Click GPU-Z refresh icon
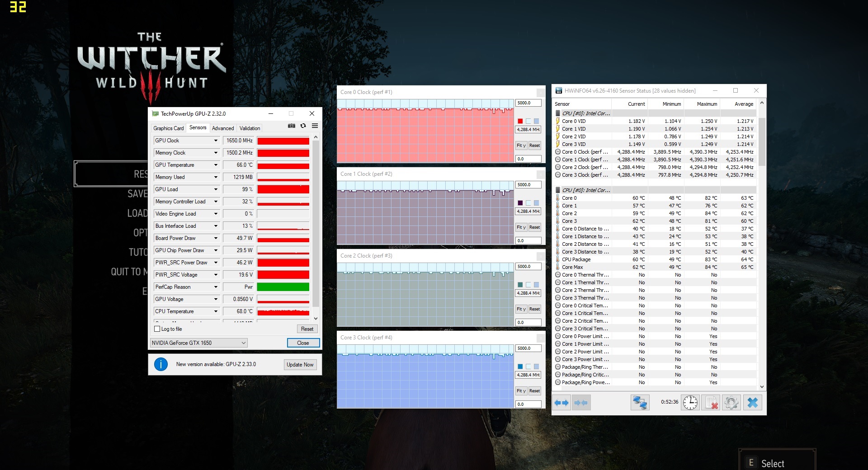Screen dimensions: 868x470 pos(303,126)
